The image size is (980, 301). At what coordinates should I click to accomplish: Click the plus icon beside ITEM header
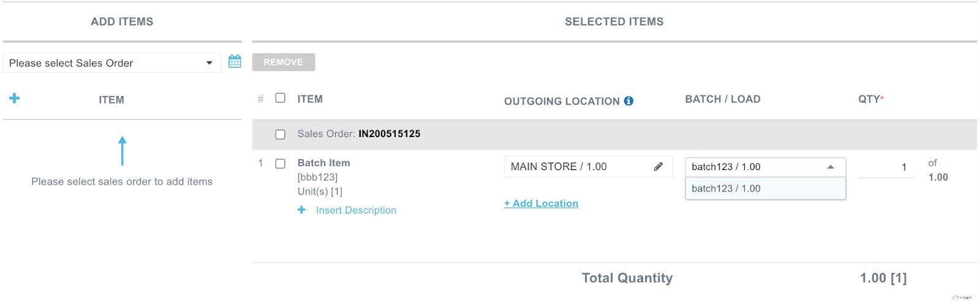coord(15,98)
